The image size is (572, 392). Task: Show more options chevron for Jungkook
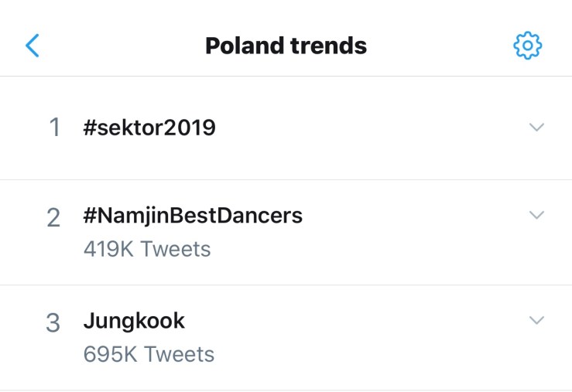point(536,320)
